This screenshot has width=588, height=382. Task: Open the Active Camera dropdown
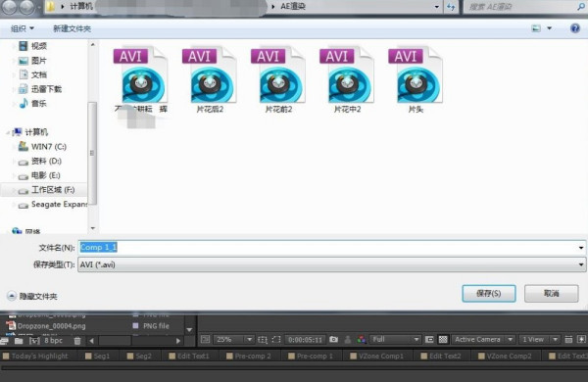click(x=483, y=339)
